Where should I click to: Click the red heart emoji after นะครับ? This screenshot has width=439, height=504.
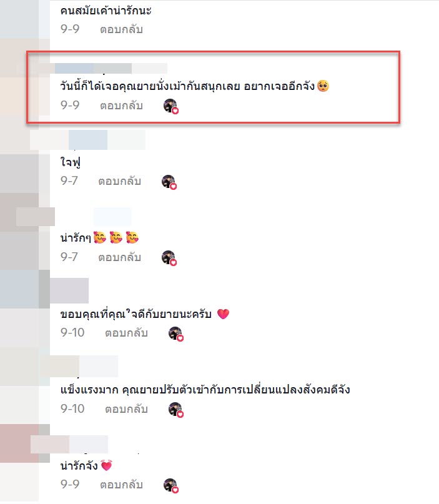click(x=223, y=314)
